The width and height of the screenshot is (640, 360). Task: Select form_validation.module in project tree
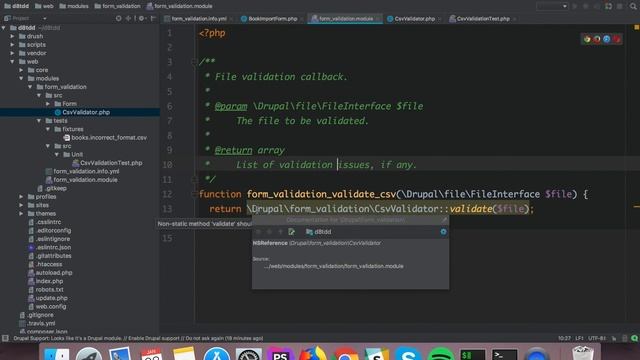(x=85, y=180)
